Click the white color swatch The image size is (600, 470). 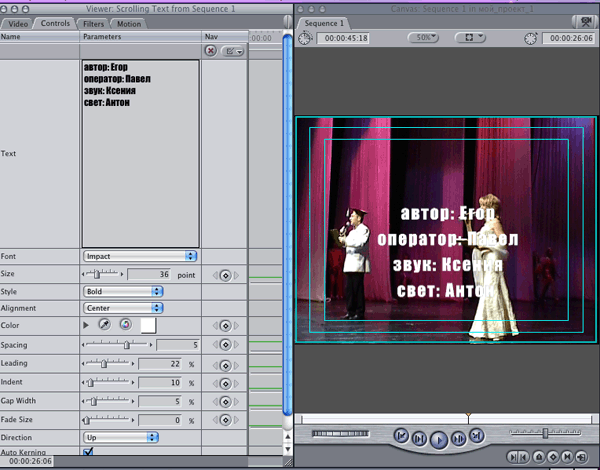148,325
